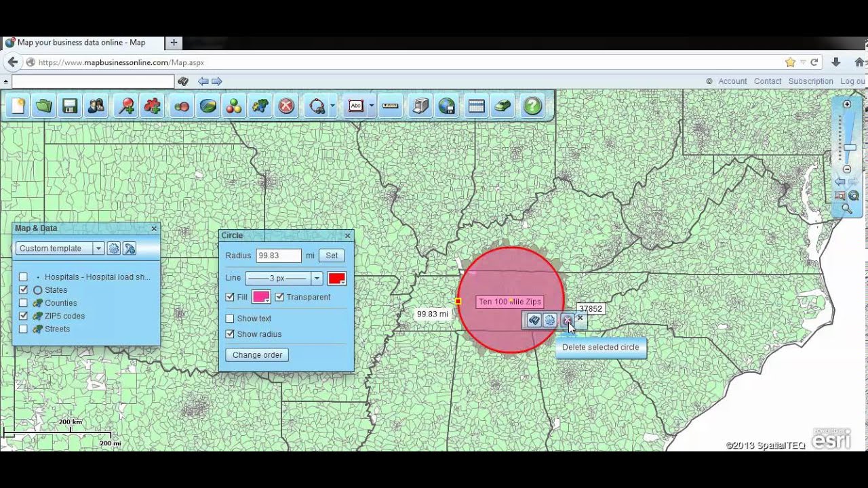
Task: Uncheck the States layer checkbox
Action: click(x=24, y=290)
